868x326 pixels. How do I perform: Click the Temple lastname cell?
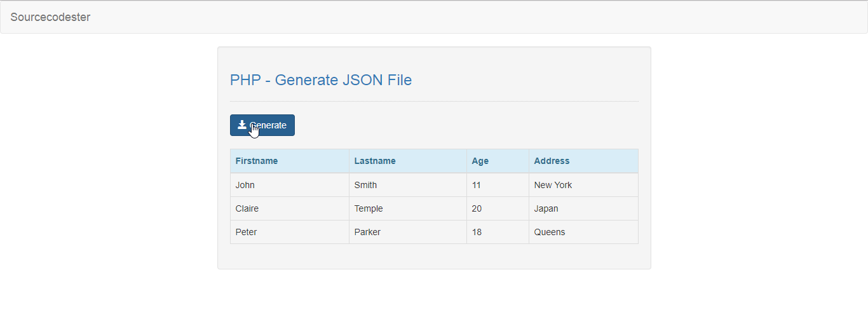click(x=408, y=208)
